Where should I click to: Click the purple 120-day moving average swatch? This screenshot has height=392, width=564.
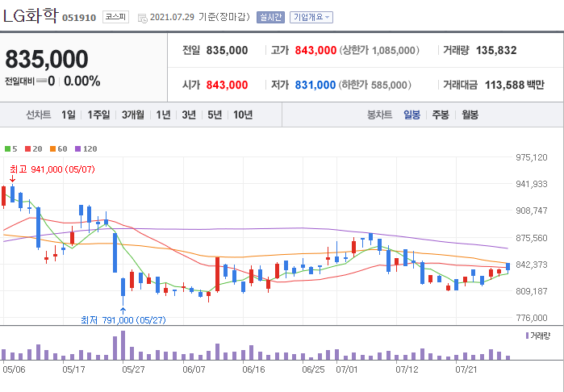[x=78, y=149]
